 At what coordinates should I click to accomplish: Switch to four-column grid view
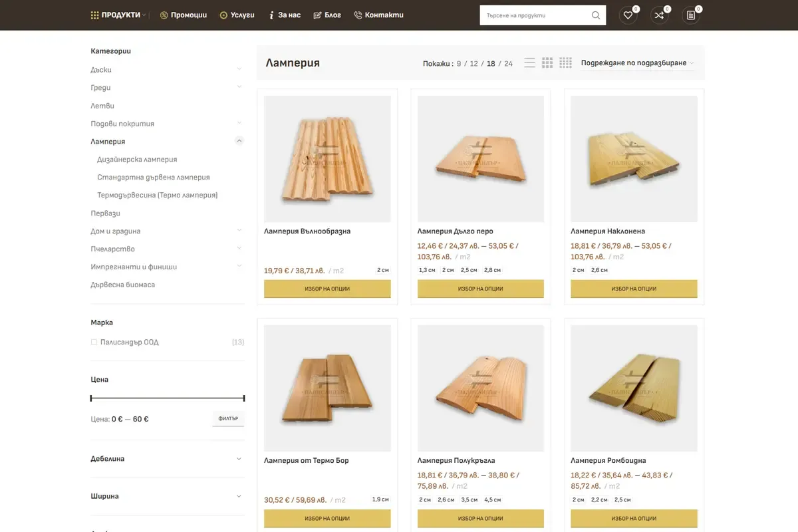tap(565, 63)
